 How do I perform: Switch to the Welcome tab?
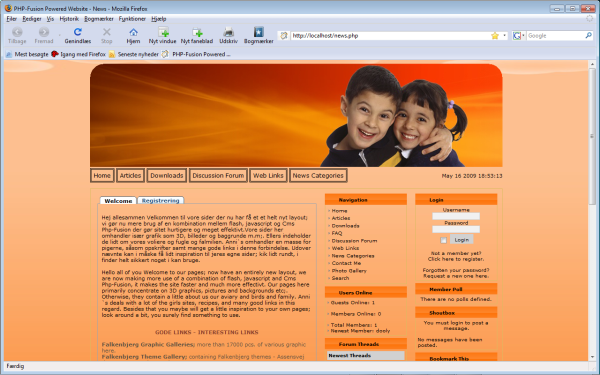[x=118, y=201]
